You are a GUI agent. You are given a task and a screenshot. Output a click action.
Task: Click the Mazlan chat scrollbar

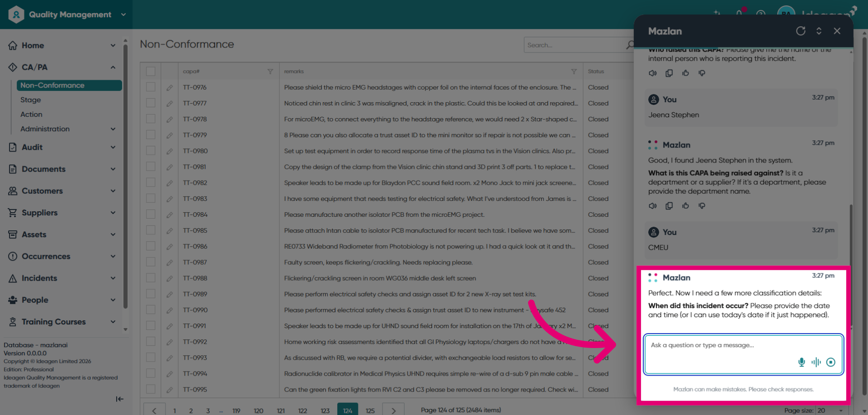(851, 265)
